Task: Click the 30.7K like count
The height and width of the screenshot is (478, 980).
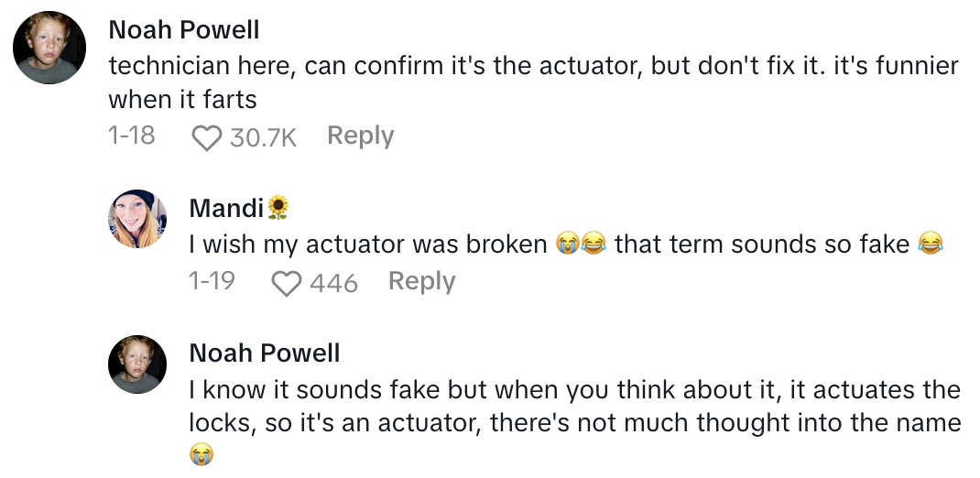Action: (263, 137)
